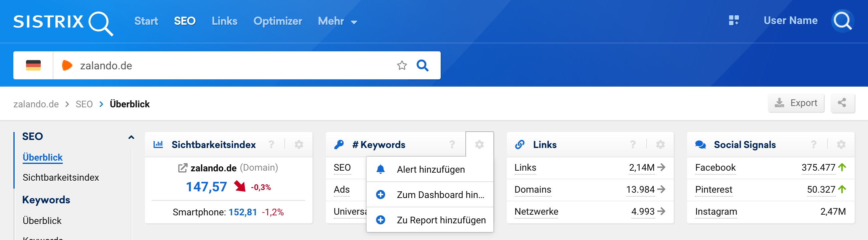Open help for the Sichtbarkeitsindex card
This screenshot has width=868, height=240.
[x=271, y=144]
